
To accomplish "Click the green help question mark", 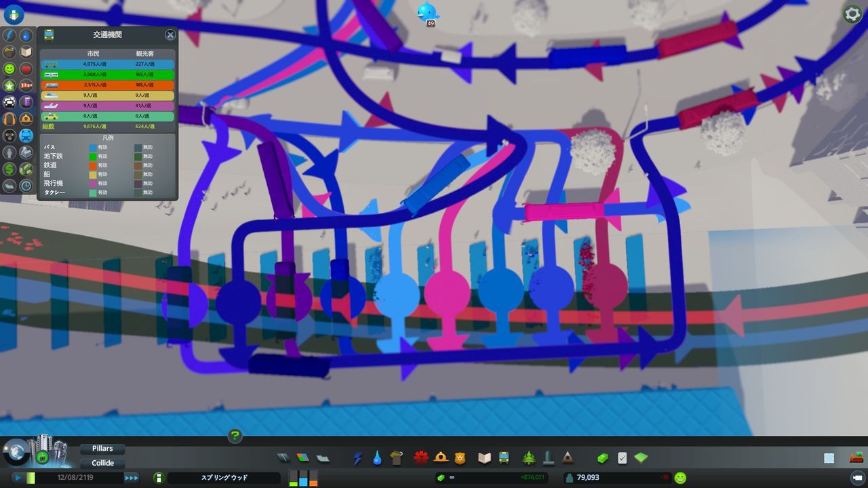I will click(x=235, y=436).
